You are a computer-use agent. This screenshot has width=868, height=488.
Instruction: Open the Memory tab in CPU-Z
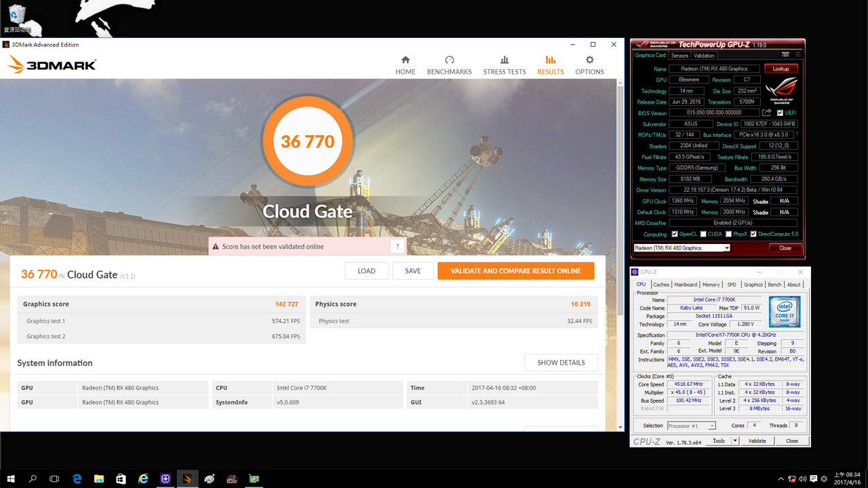click(711, 285)
